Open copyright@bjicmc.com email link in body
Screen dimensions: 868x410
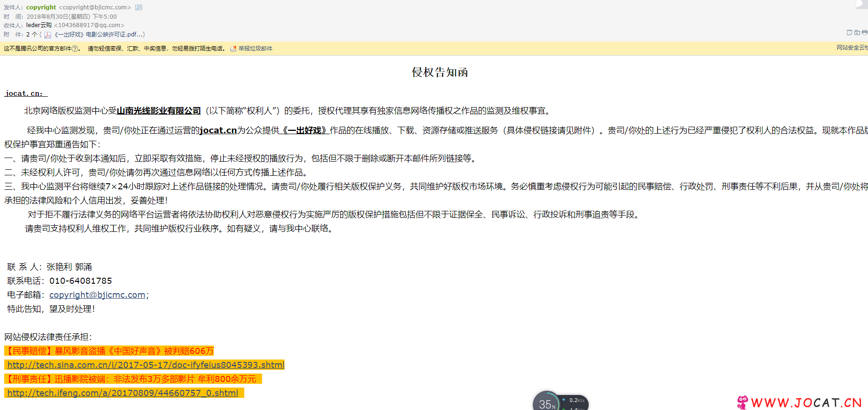click(97, 295)
